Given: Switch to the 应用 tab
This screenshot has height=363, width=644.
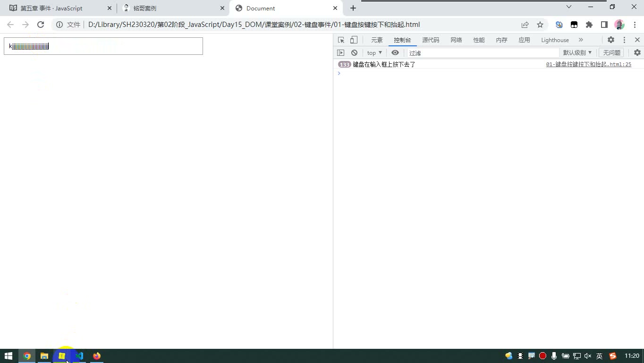Looking at the screenshot, I should [524, 40].
